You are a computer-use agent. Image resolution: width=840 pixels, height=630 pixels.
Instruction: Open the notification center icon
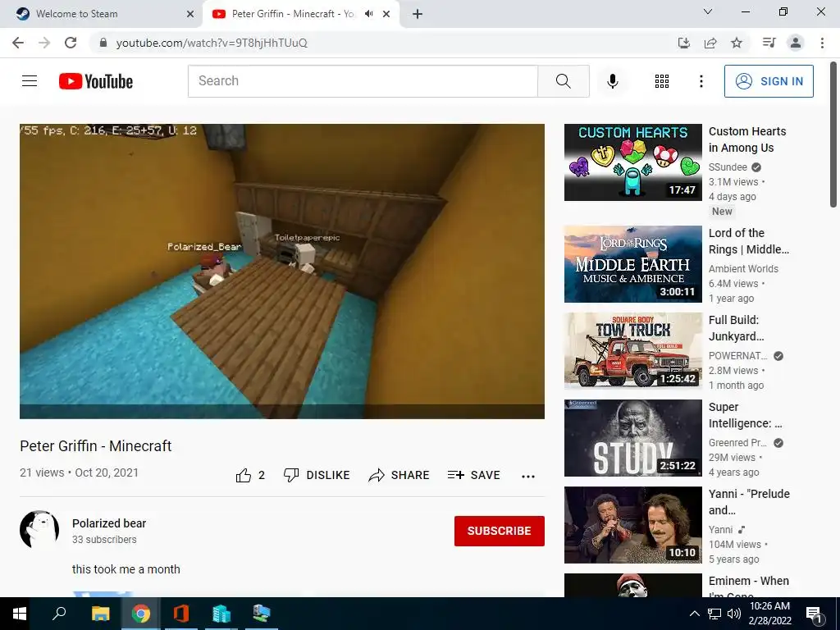click(814, 614)
